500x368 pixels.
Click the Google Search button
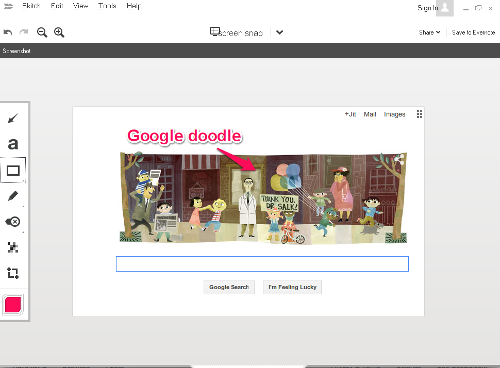click(x=229, y=287)
